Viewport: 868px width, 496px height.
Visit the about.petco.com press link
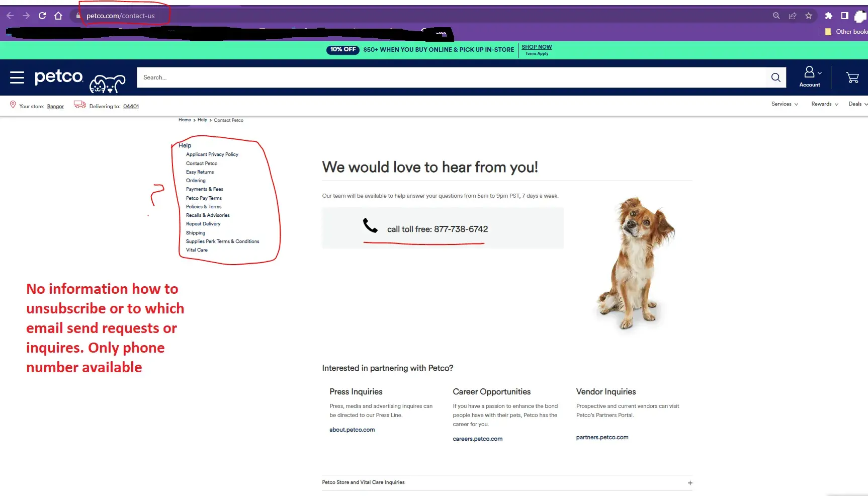click(352, 430)
